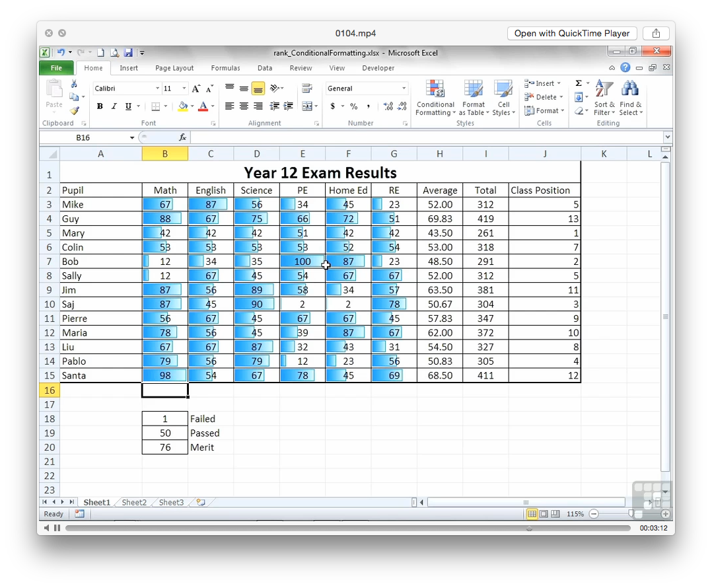Expand the Name Box dropdown arrow
This screenshot has width=712, height=588.
132,137
